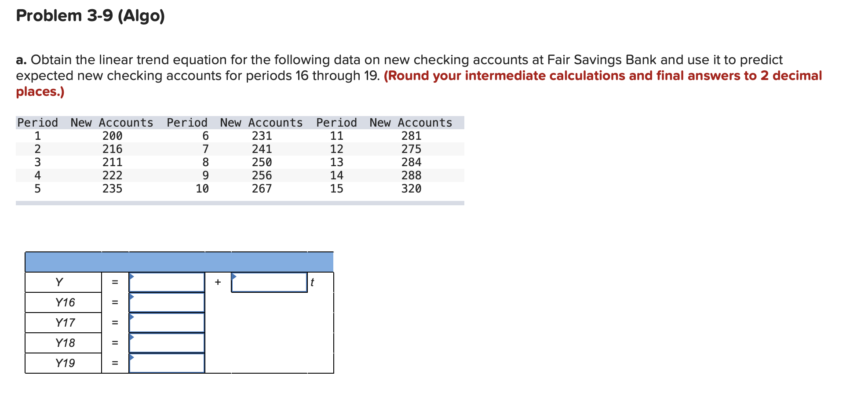Click the blue hint triangle on the Y17 field
Viewport: 868px width, 393px height.
click(x=132, y=317)
